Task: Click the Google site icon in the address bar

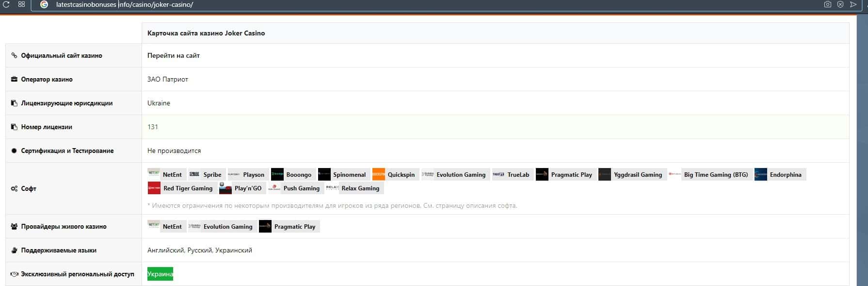Action: (x=44, y=4)
